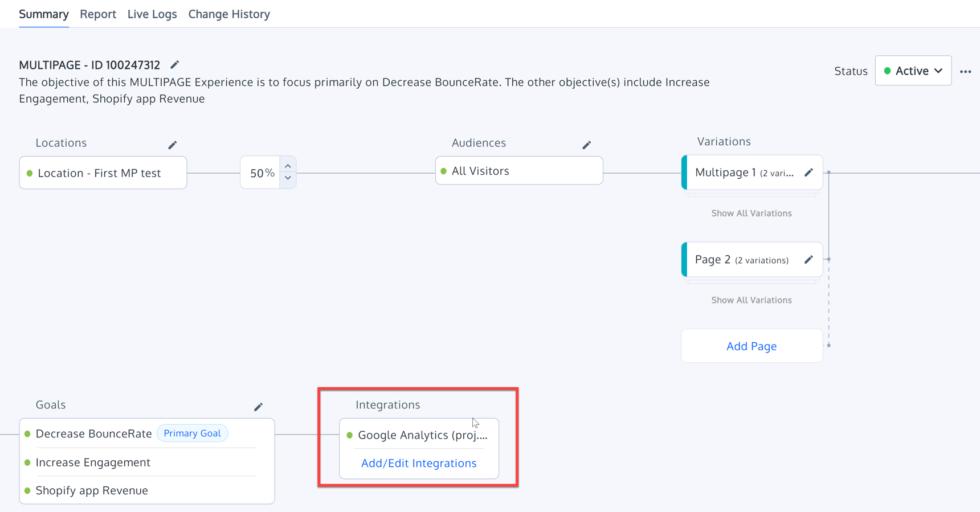The width and height of the screenshot is (980, 512).
Task: Edit Locations with the pencil icon
Action: [x=173, y=145]
